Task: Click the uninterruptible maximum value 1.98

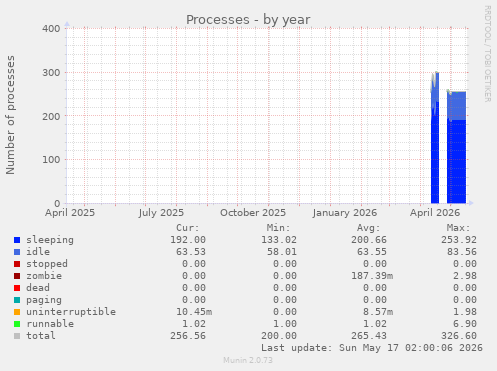Action: coord(465,312)
